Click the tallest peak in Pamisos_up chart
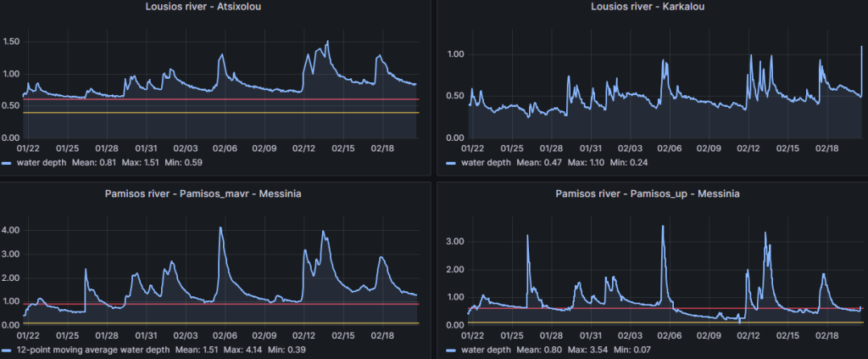Viewport: 868px width, 359px height. (663, 227)
